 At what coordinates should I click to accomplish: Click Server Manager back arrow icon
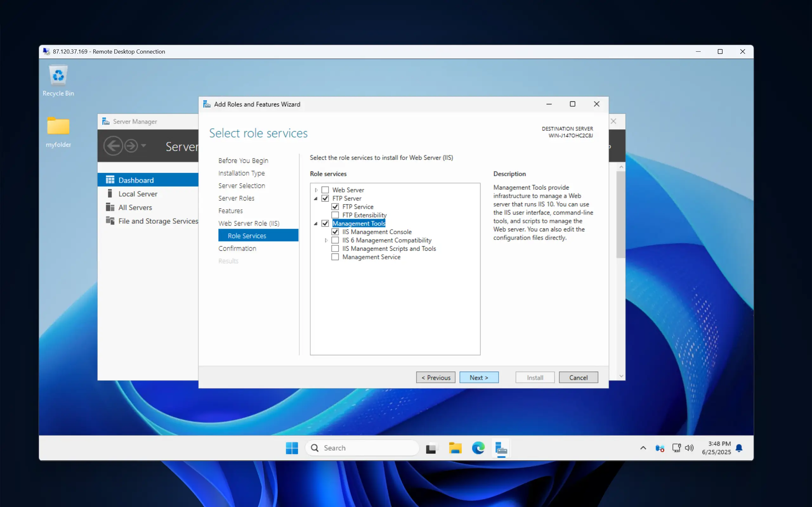click(x=113, y=146)
